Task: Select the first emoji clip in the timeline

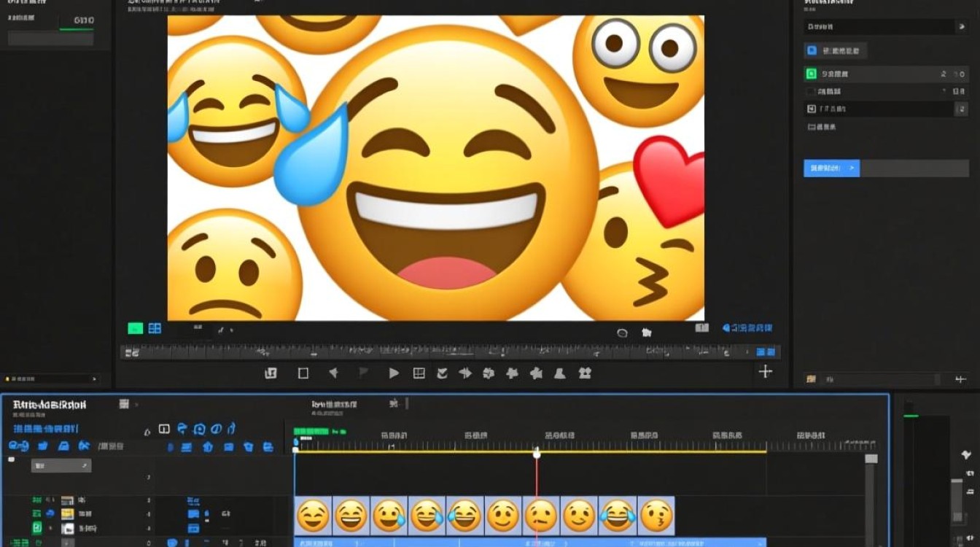Action: [x=313, y=516]
